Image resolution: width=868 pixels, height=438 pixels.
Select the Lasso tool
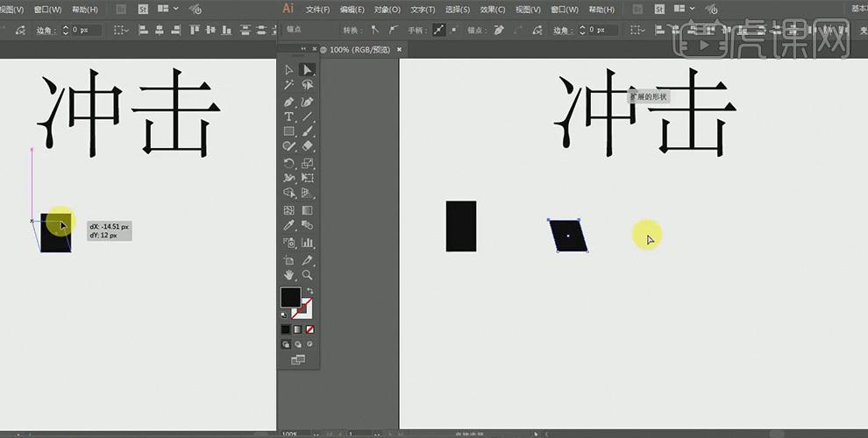coord(307,85)
